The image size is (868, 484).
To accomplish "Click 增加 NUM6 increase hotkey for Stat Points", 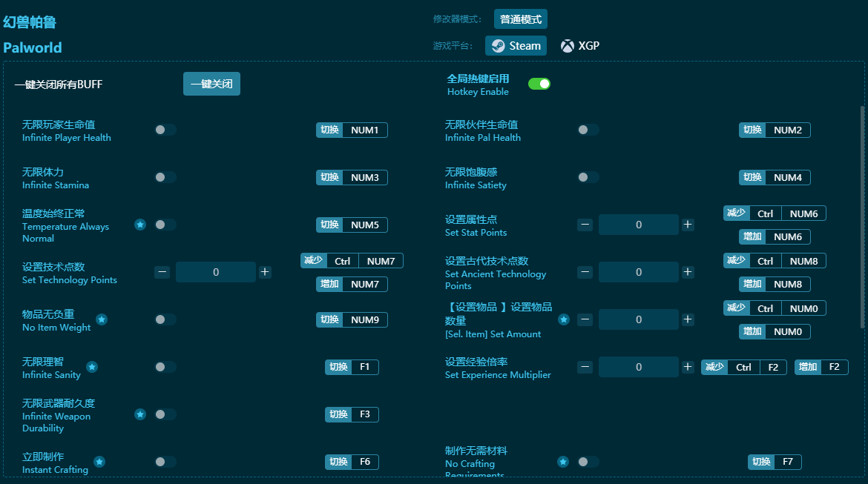I will tap(775, 236).
